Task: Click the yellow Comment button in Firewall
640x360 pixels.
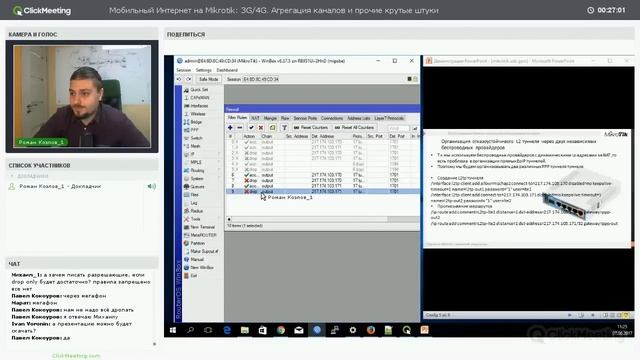Action: coord(272,128)
